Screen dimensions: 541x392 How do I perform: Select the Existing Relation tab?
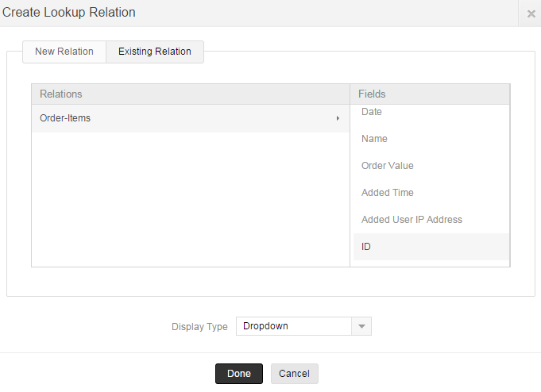pos(155,52)
